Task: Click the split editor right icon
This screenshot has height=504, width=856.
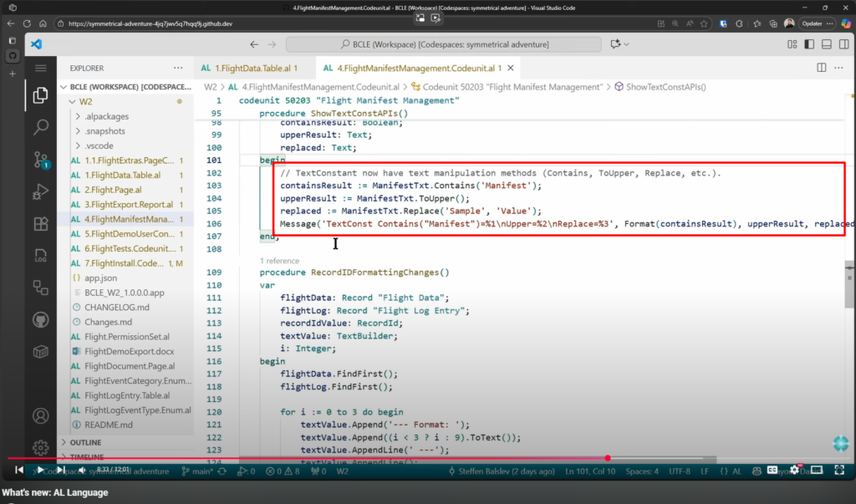Action: 821,68
